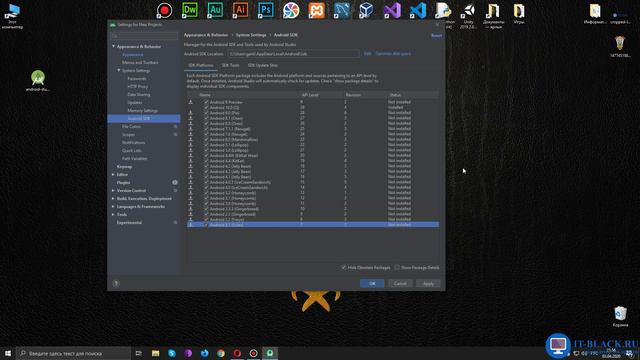The image size is (640, 360).
Task: Open the Unity desktop shortcut
Action: [x=469, y=16]
